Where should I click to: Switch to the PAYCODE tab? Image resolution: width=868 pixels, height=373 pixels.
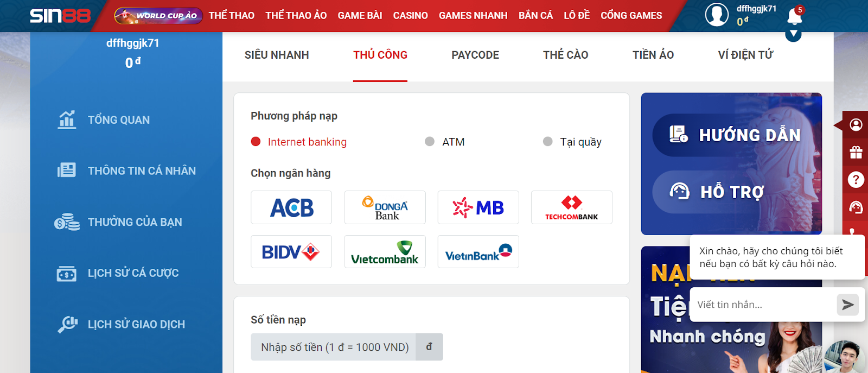[x=475, y=55]
